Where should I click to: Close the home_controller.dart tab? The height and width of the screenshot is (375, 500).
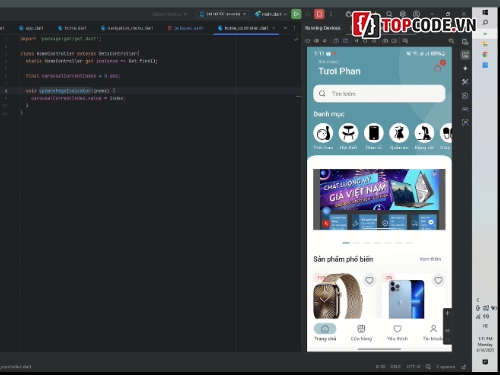(x=274, y=28)
